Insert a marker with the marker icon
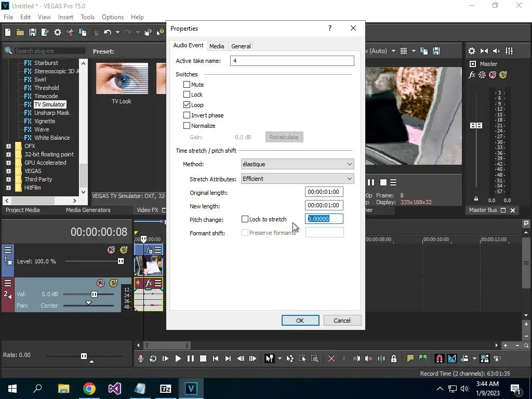Image resolution: width=532 pixels, height=399 pixels. [410, 358]
